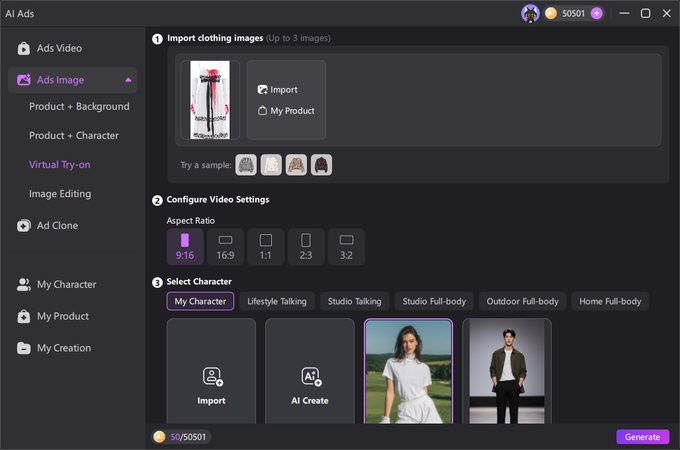Image resolution: width=680 pixels, height=450 pixels.
Task: Select the 2:3 aspect ratio
Action: coord(306,247)
